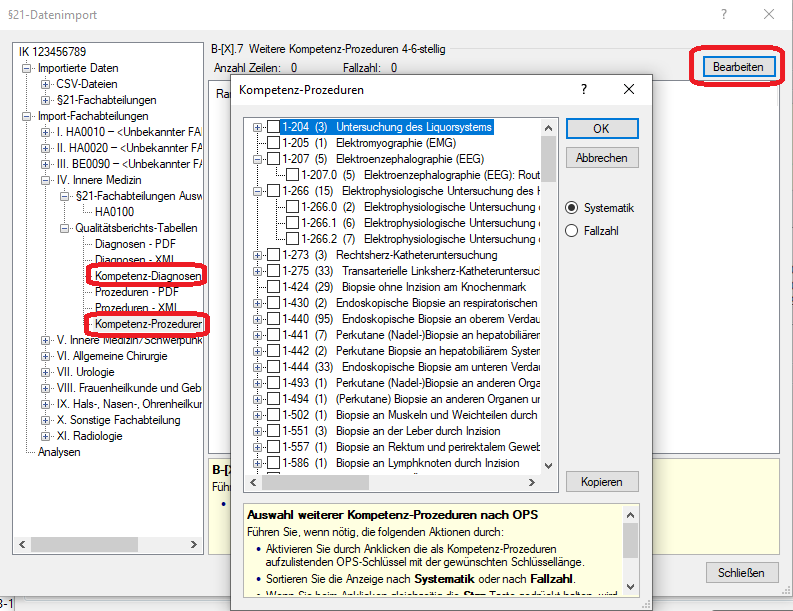Select the HA0100 tree item
The height and width of the screenshot is (611, 793).
tap(114, 212)
